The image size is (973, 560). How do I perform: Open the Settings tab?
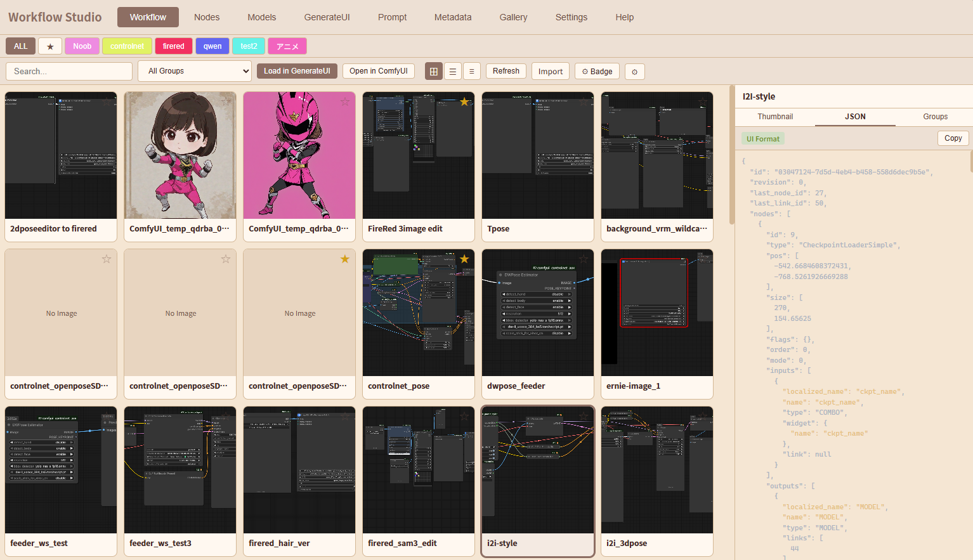pos(571,17)
